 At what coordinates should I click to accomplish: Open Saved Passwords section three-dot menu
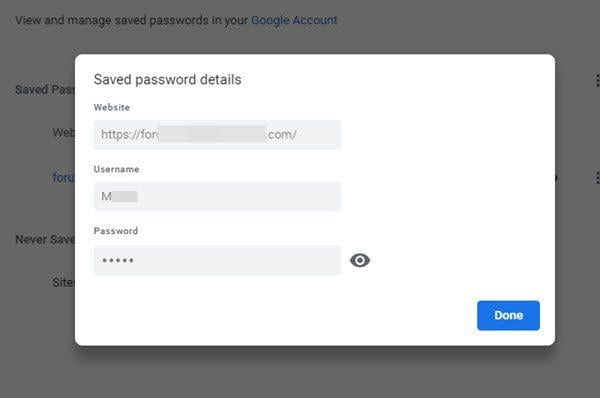(x=597, y=81)
